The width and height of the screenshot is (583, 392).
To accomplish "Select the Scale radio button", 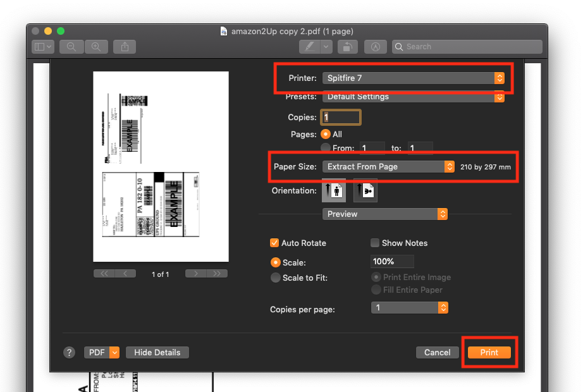I will point(276,262).
